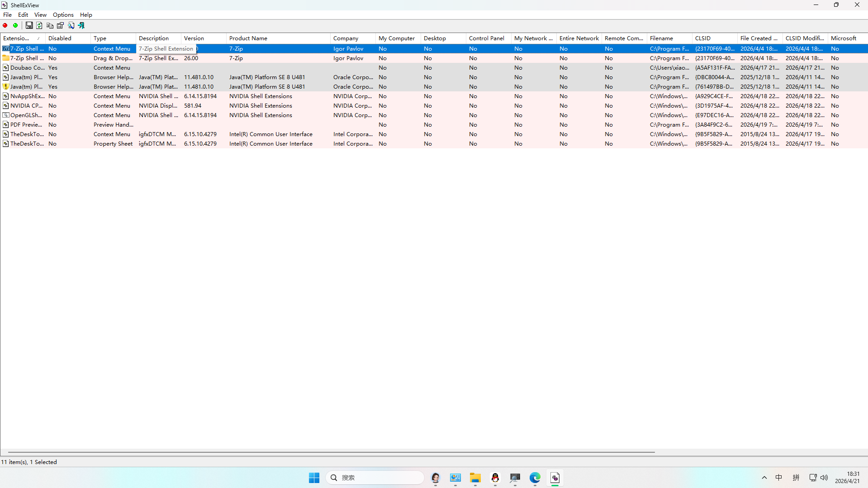Image resolution: width=868 pixels, height=488 pixels.
Task: Sort by the Disabled column header
Action: (x=68, y=38)
